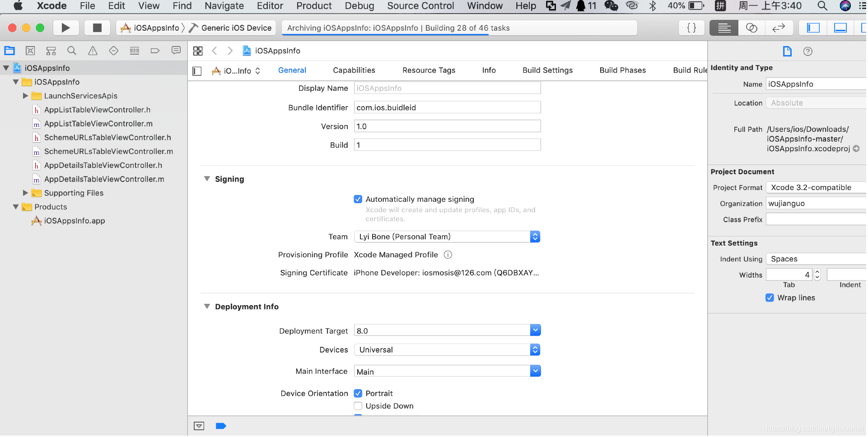Switch to the Info tab

pyautogui.click(x=489, y=70)
